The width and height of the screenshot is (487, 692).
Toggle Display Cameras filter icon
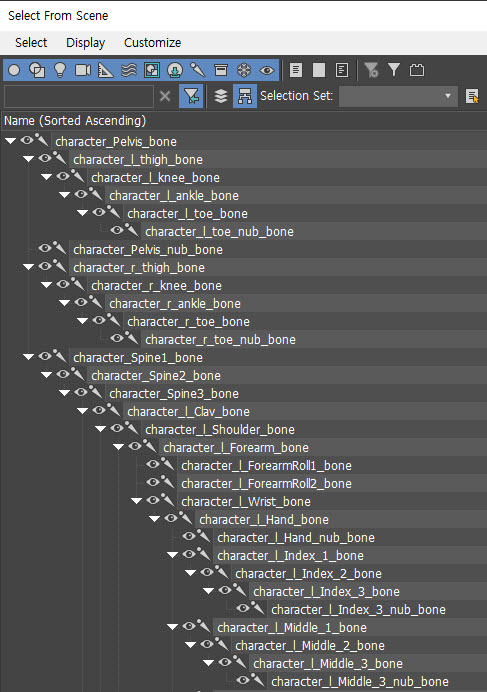coord(83,70)
